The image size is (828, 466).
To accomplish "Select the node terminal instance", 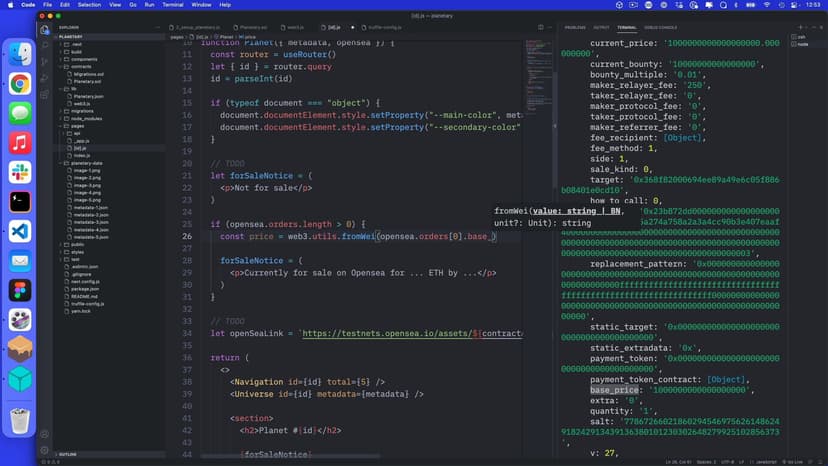I will (x=803, y=44).
